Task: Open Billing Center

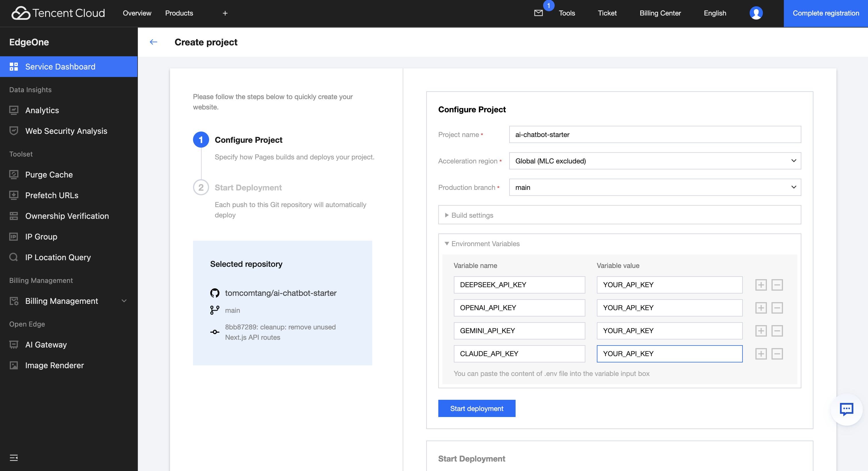Action: tap(660, 13)
